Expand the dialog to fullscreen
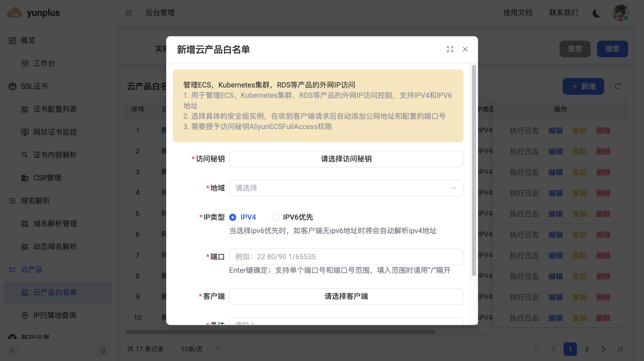This screenshot has height=361, width=644. (450, 49)
